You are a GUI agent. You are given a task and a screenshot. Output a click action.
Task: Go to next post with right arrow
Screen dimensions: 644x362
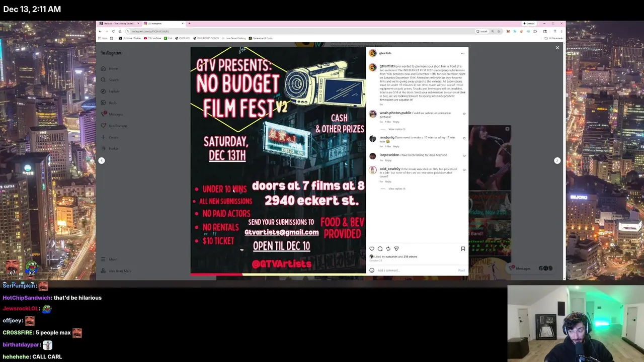point(557,160)
